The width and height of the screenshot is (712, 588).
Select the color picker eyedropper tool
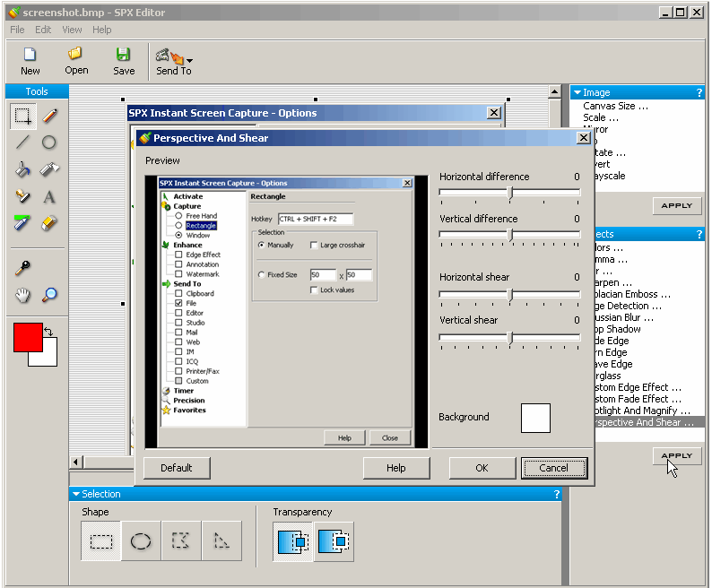[x=22, y=268]
